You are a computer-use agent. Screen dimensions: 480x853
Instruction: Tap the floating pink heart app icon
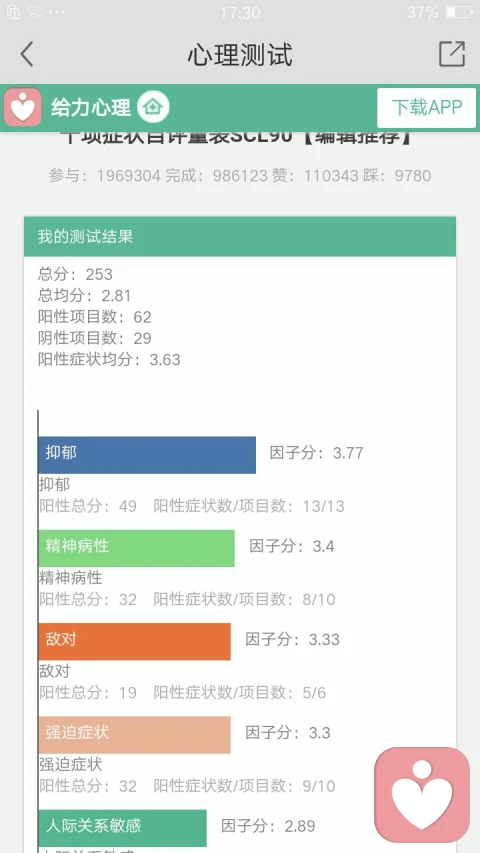pyautogui.click(x=422, y=794)
